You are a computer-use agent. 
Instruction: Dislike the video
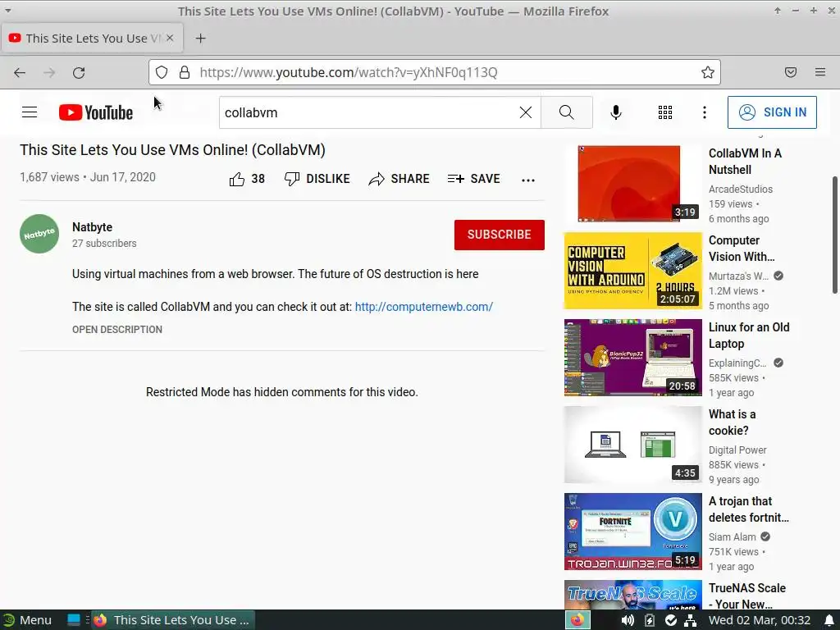click(317, 179)
